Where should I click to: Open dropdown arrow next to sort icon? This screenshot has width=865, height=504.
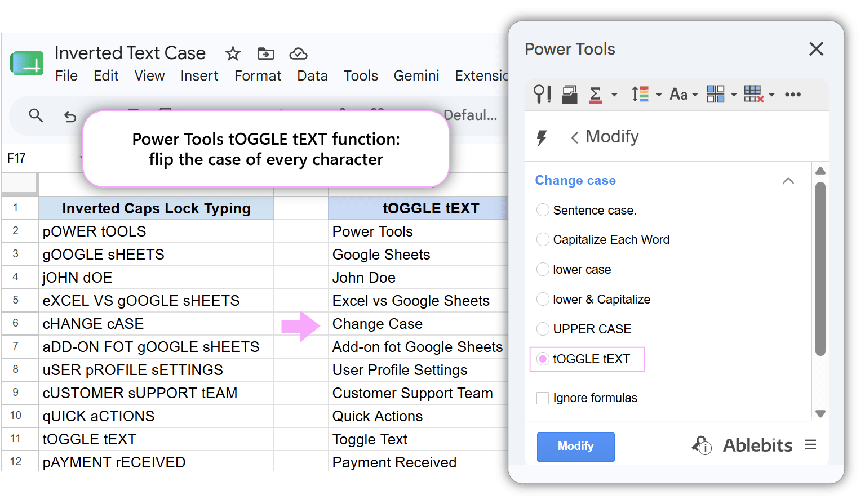click(x=659, y=95)
